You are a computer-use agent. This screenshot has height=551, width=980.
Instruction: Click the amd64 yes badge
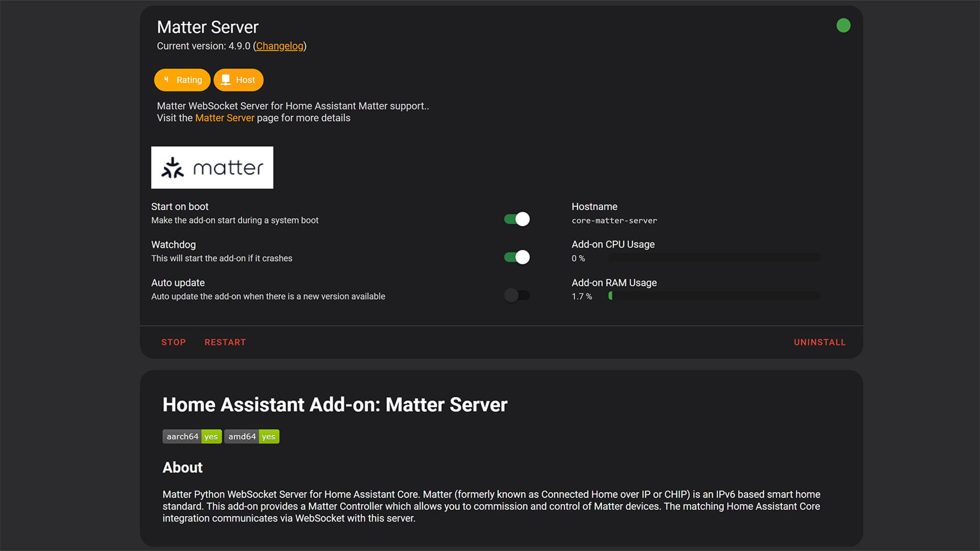[x=252, y=437]
